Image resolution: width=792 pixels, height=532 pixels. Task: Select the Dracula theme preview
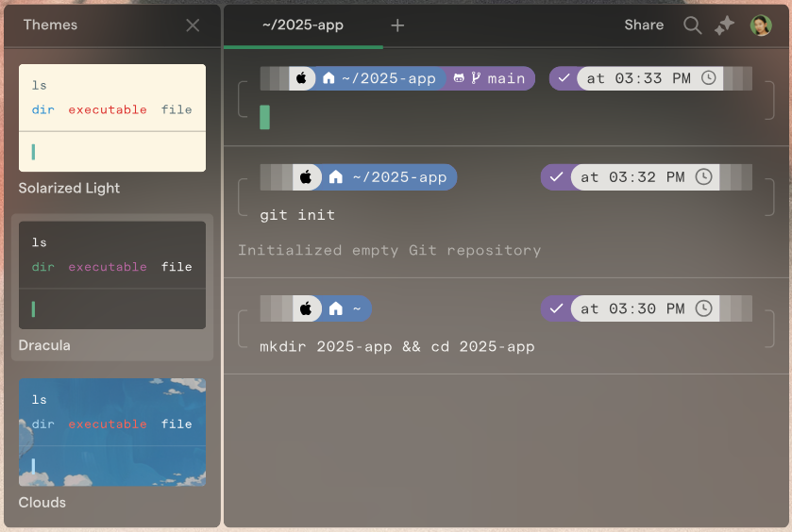tap(112, 275)
